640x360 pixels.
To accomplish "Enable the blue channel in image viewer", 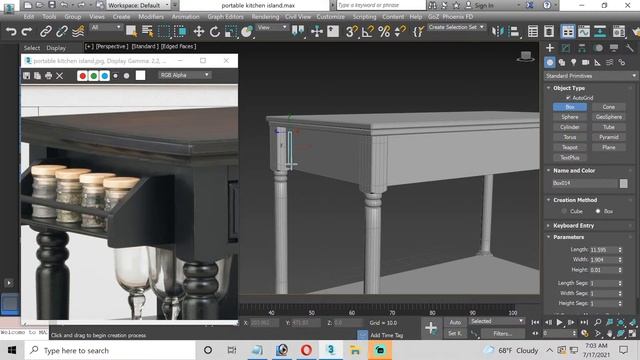I will click(x=104, y=76).
